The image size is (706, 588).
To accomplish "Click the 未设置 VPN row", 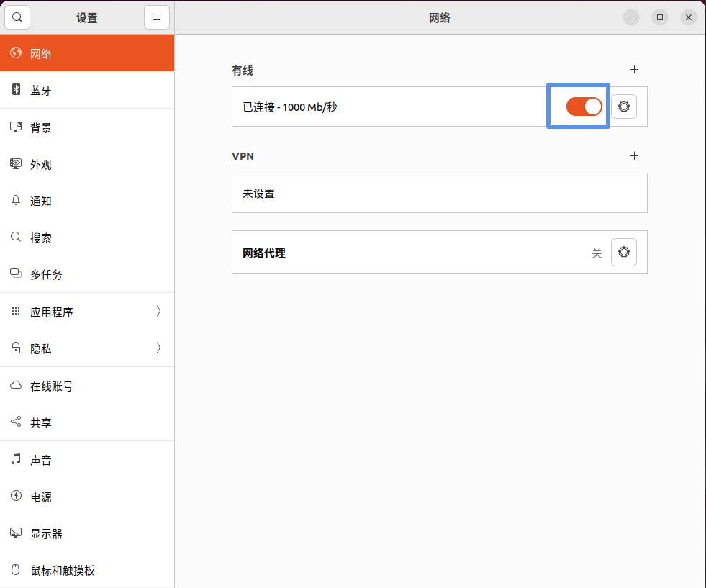I will click(x=439, y=193).
